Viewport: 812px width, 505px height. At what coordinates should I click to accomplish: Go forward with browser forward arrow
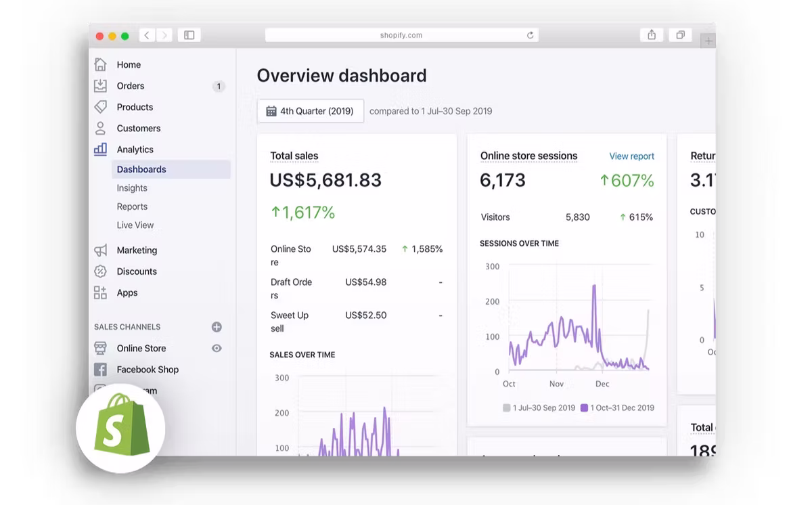(x=164, y=35)
